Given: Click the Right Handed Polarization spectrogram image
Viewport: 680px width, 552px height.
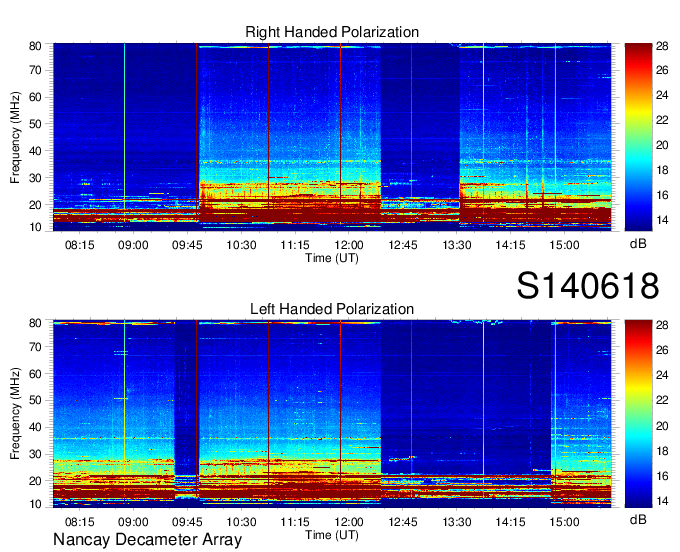Looking at the screenshot, I should (x=332, y=137).
